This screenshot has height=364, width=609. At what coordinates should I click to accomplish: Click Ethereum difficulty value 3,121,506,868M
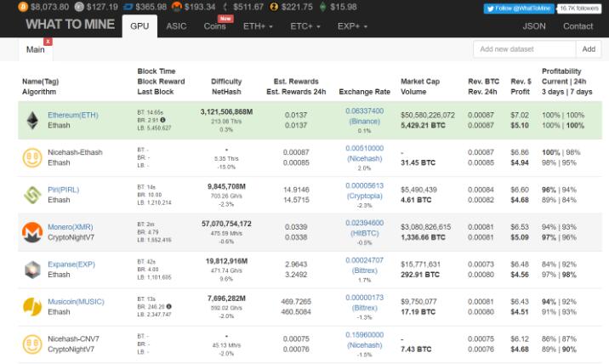(226, 112)
